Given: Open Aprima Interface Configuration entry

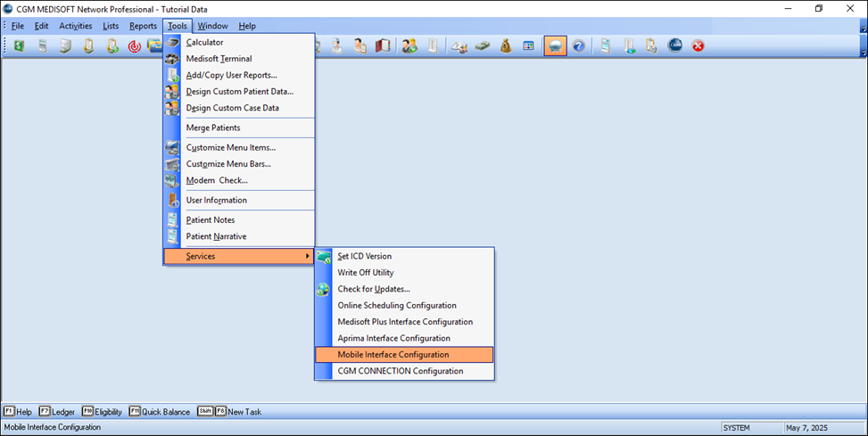Looking at the screenshot, I should click(404, 338).
